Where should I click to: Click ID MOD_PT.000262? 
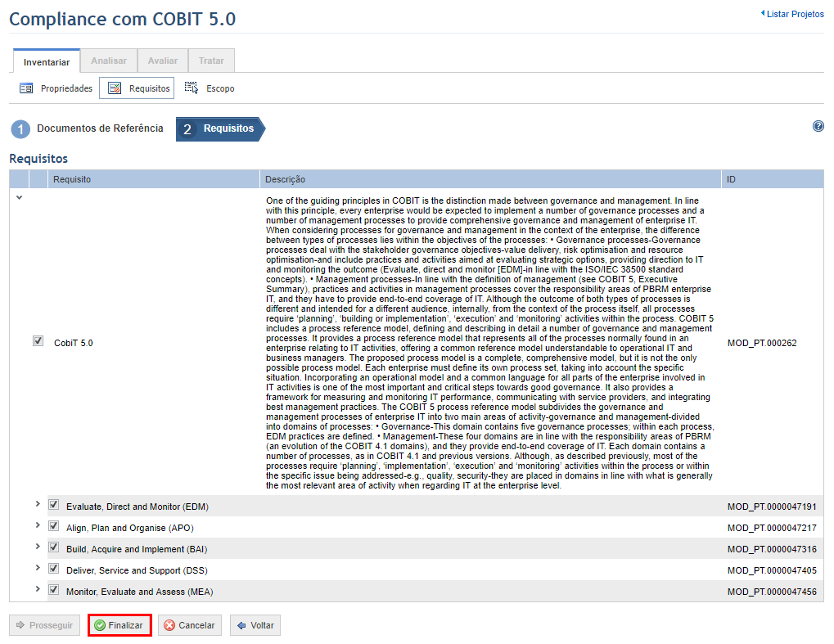tap(762, 343)
